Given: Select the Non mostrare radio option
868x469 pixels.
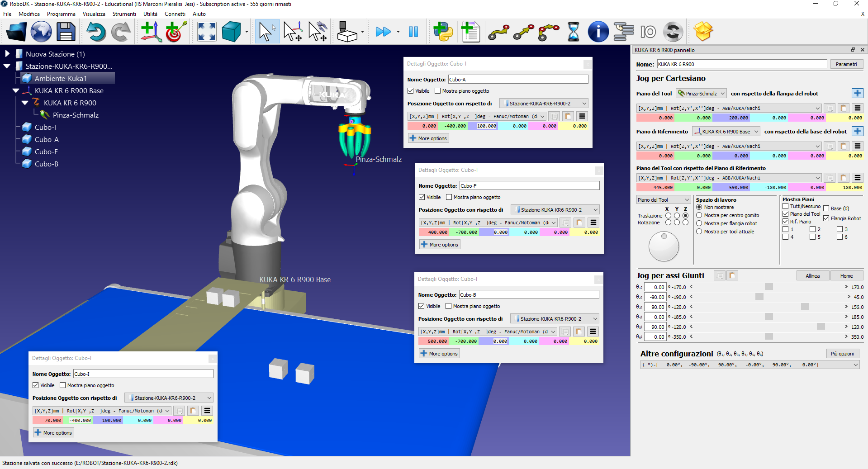Looking at the screenshot, I should [699, 207].
